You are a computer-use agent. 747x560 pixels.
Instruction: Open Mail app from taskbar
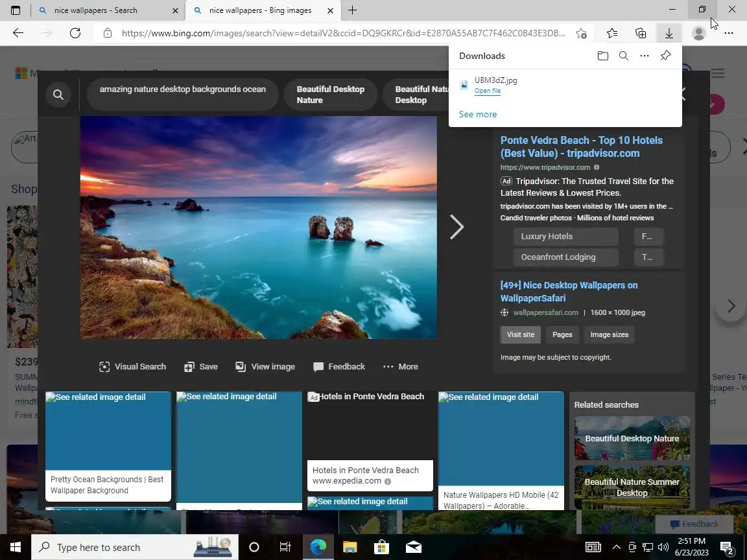[414, 547]
